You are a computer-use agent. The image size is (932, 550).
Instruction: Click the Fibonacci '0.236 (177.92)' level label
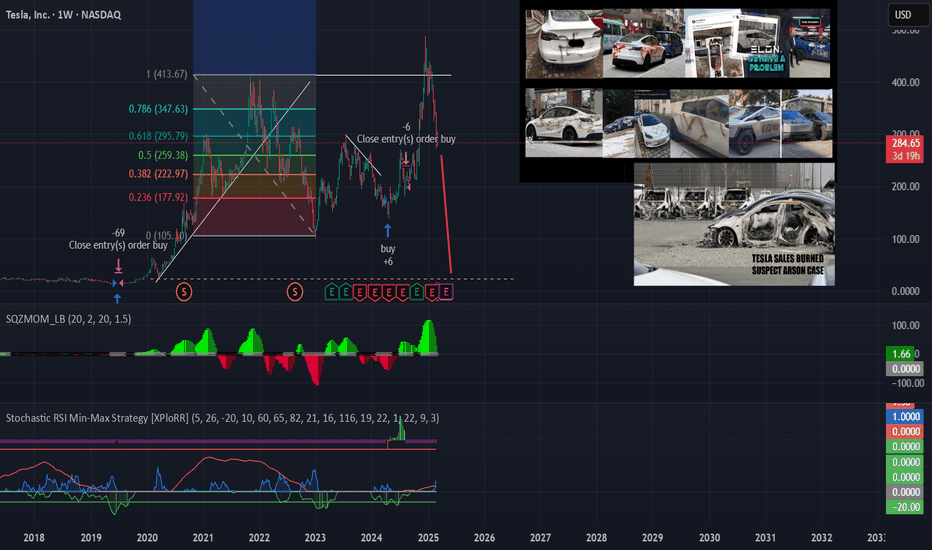[158, 197]
